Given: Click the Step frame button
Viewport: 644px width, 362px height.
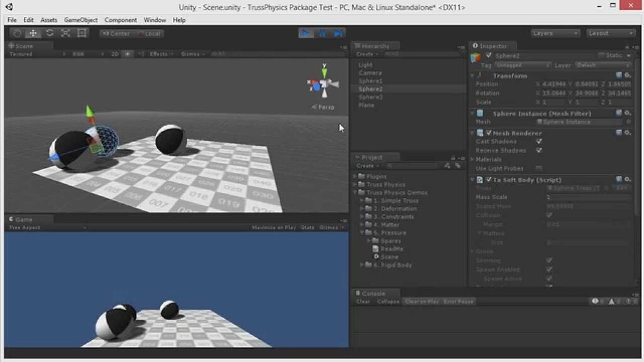Looking at the screenshot, I should (338, 33).
